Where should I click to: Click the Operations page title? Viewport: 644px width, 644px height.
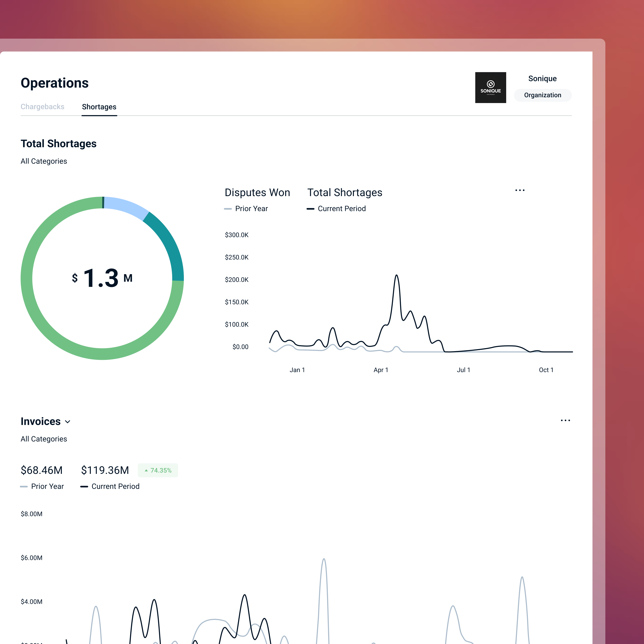click(55, 83)
